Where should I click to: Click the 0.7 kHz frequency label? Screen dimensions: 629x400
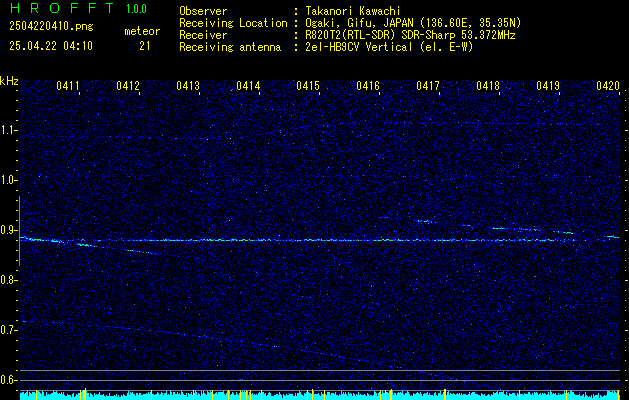tap(8, 330)
